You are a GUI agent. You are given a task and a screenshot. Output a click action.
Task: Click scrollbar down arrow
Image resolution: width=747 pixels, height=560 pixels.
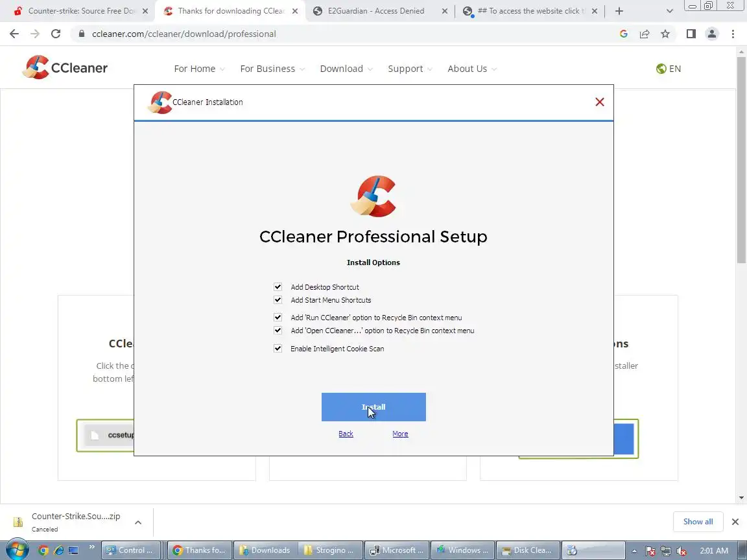(741, 498)
